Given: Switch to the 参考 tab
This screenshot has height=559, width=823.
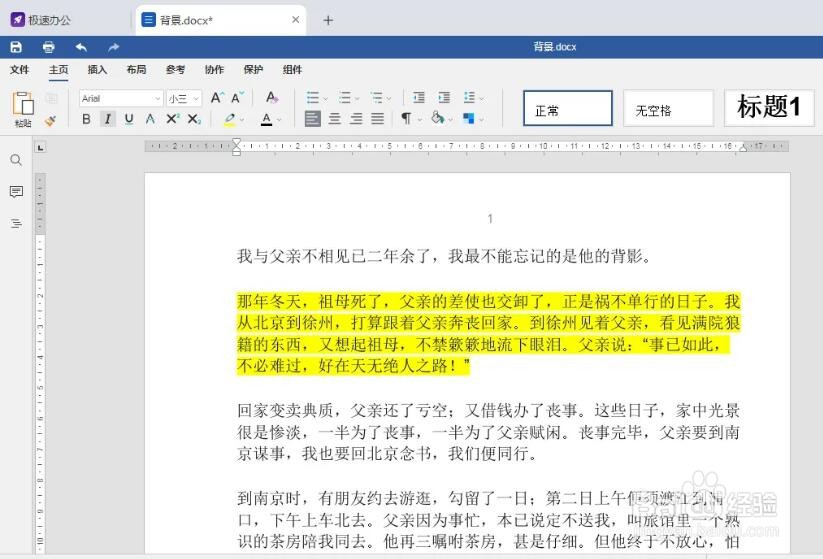Looking at the screenshot, I should [x=175, y=69].
